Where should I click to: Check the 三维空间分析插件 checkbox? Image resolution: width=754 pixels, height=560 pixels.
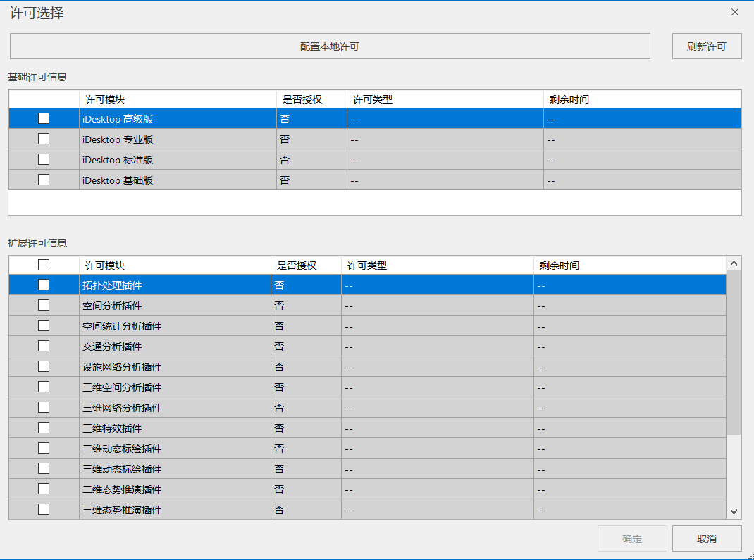(x=44, y=387)
